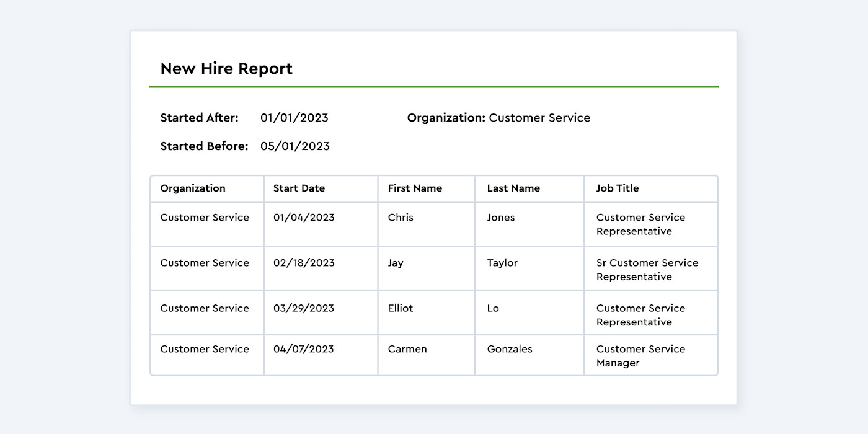
Task: Click the 02/18/2023 start date cell
Action: (304, 263)
